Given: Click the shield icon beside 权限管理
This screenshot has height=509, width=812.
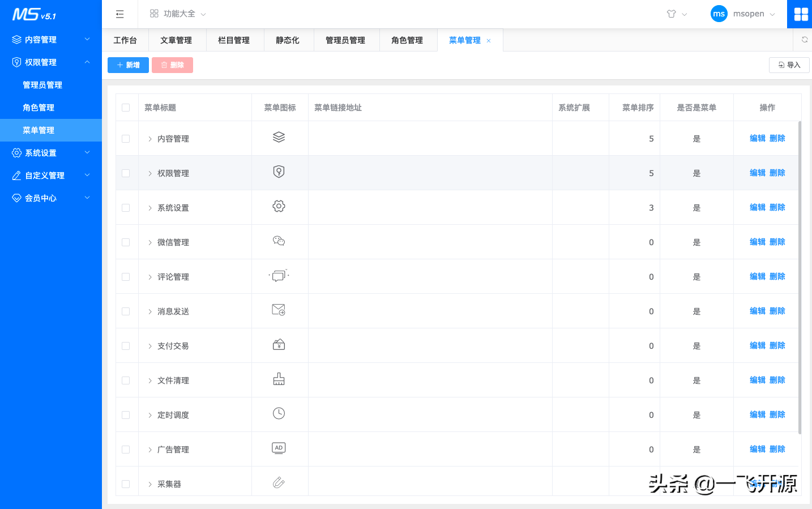Looking at the screenshot, I should coord(279,172).
